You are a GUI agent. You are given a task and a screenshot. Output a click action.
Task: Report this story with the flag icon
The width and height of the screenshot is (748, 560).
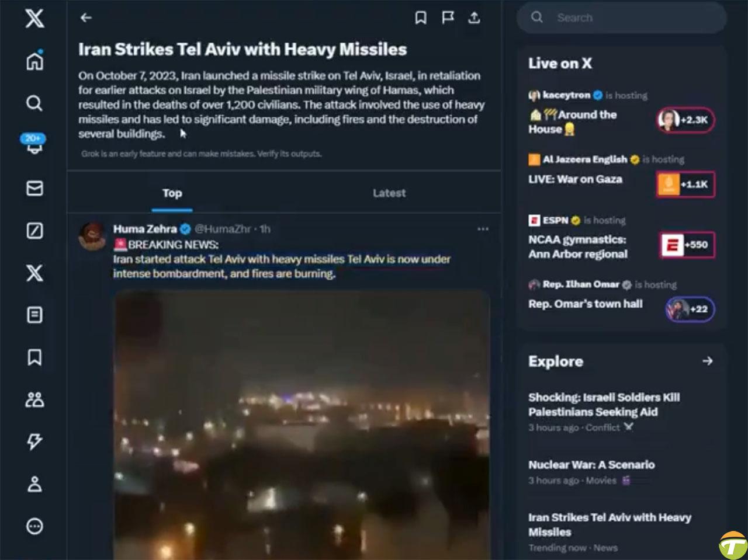(x=448, y=18)
